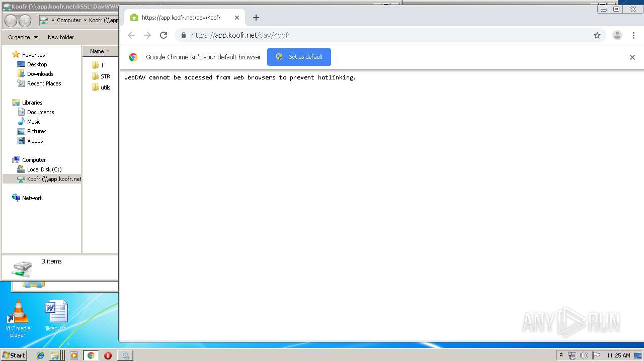Select the STR folder in Explorer

click(101, 76)
